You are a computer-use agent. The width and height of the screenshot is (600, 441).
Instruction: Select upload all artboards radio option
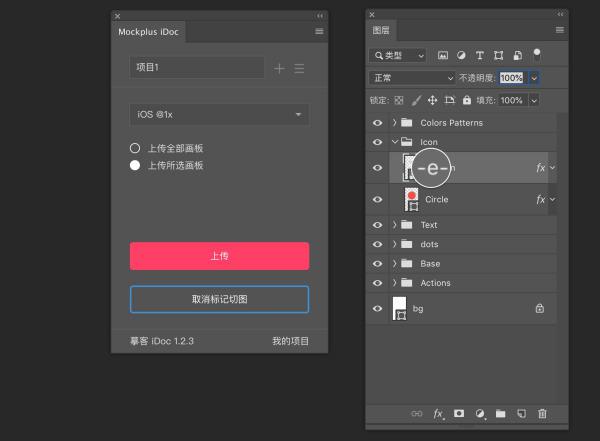coord(135,148)
